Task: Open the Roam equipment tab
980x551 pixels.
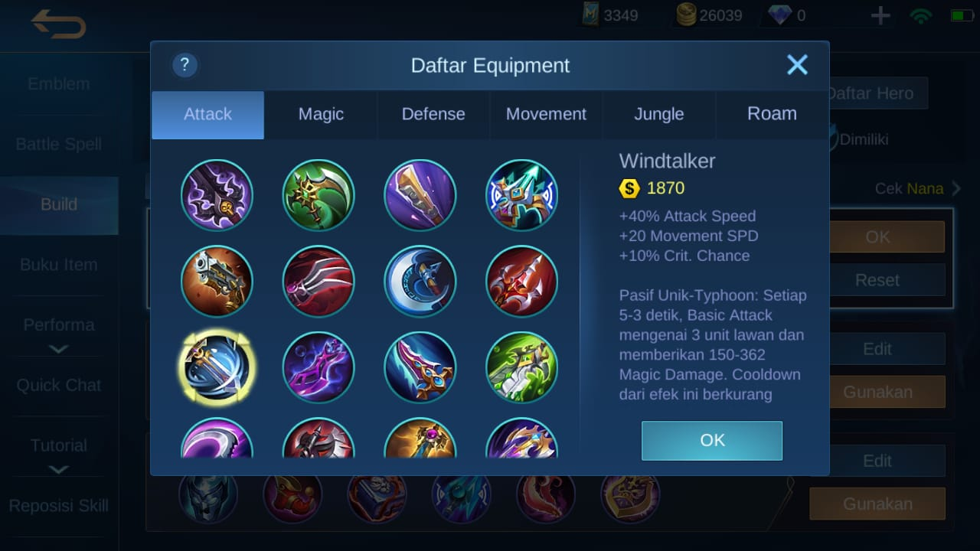Action: pyautogui.click(x=772, y=114)
